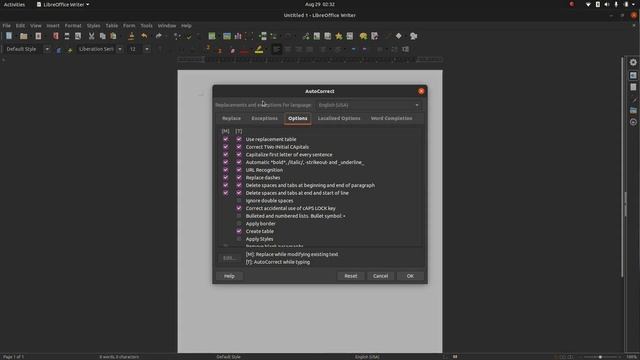Open the Table menu

(x=111, y=26)
